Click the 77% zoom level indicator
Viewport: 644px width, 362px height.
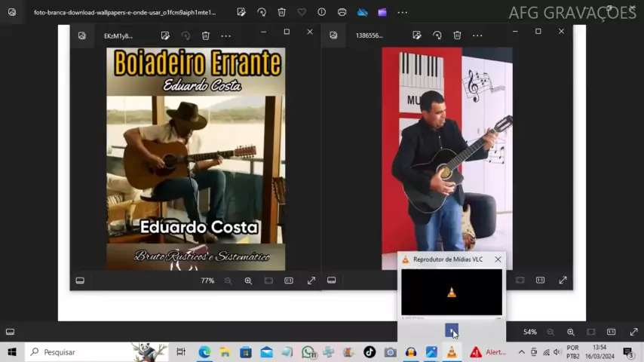click(207, 281)
